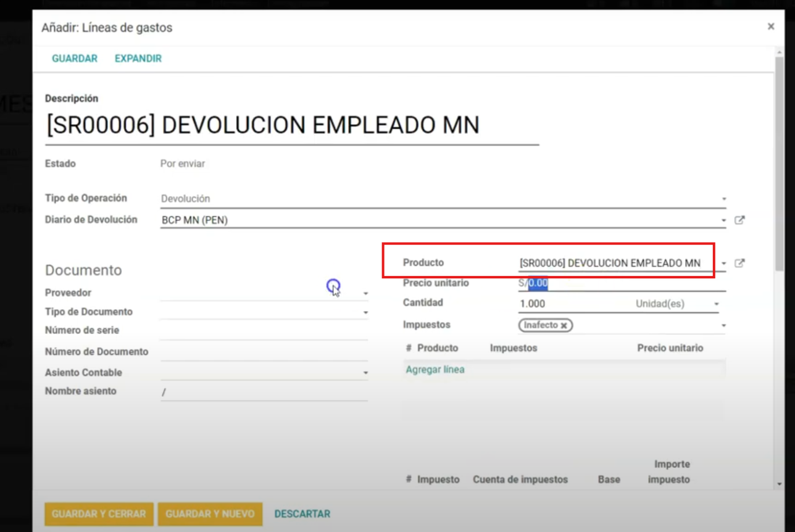The image size is (795, 532).
Task: Open the Proveedor dropdown
Action: pyautogui.click(x=365, y=292)
